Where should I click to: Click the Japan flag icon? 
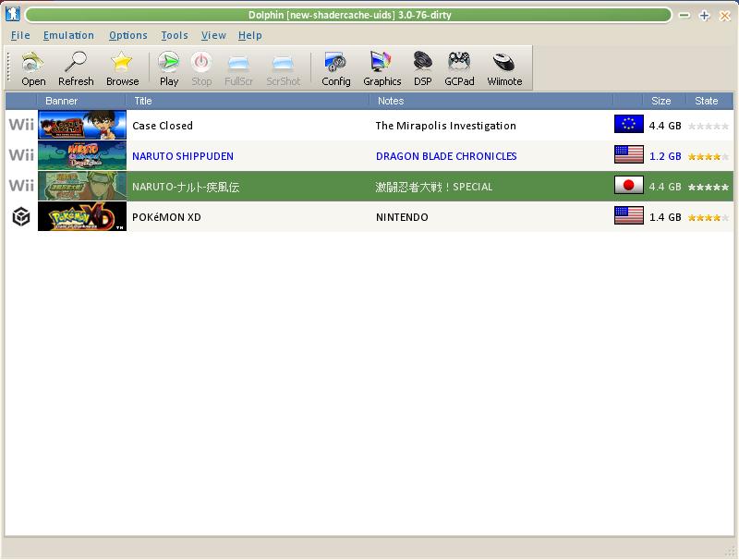click(x=629, y=185)
